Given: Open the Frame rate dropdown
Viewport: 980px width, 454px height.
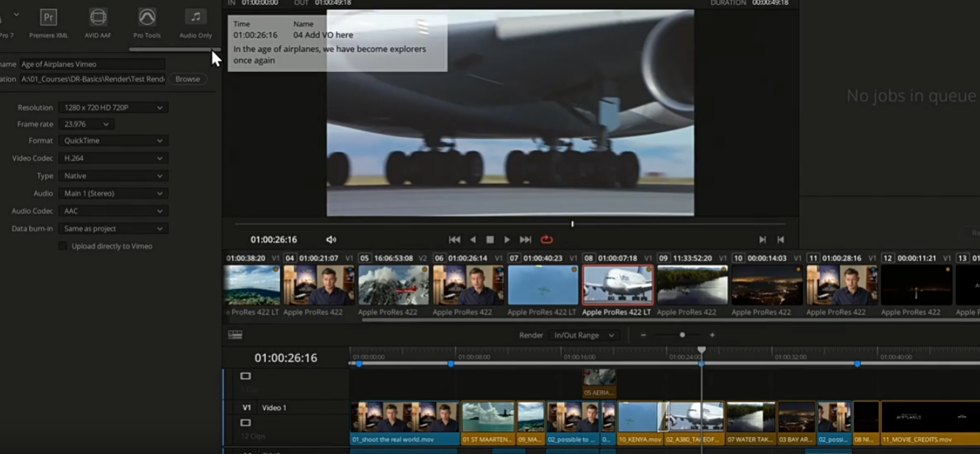Looking at the screenshot, I should (x=86, y=124).
